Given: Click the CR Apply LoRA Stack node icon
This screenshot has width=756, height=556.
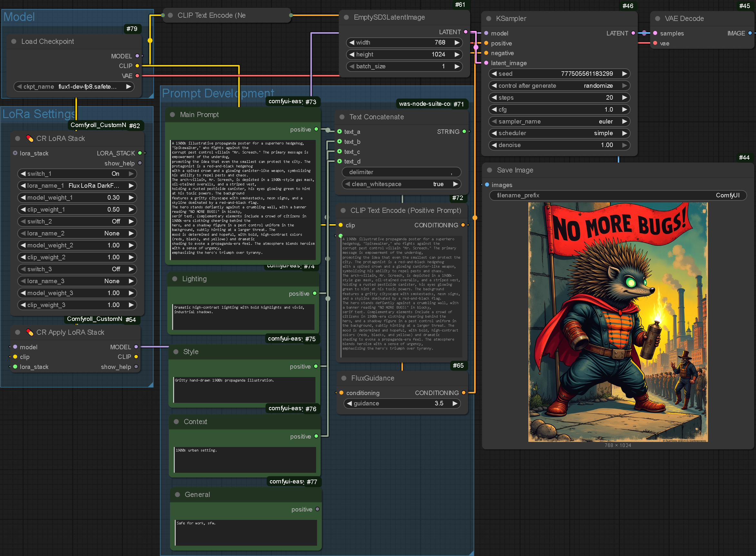Looking at the screenshot, I should click(x=30, y=332).
